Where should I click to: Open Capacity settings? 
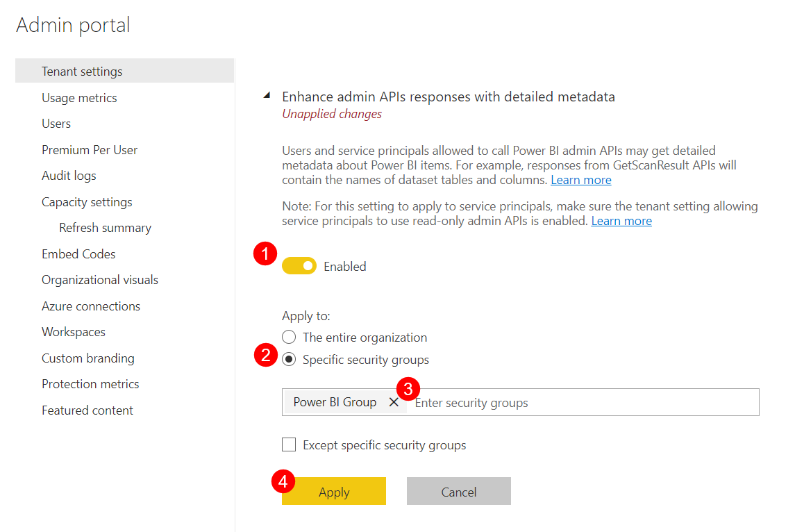[87, 201]
